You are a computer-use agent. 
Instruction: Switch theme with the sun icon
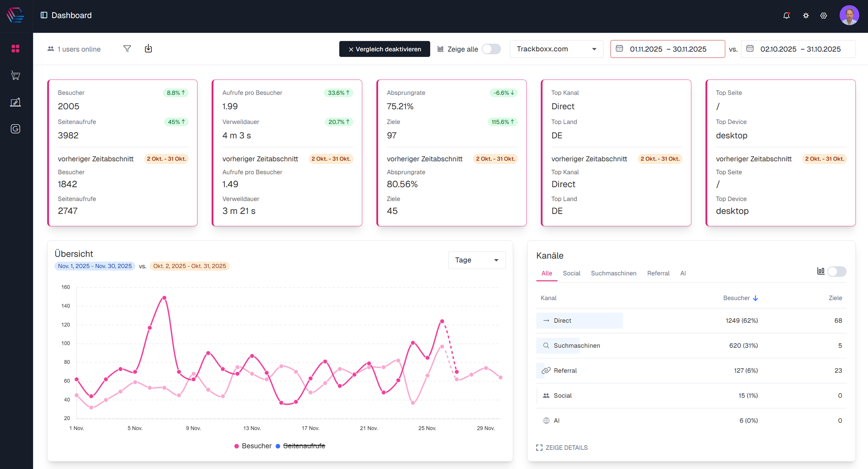pos(806,16)
